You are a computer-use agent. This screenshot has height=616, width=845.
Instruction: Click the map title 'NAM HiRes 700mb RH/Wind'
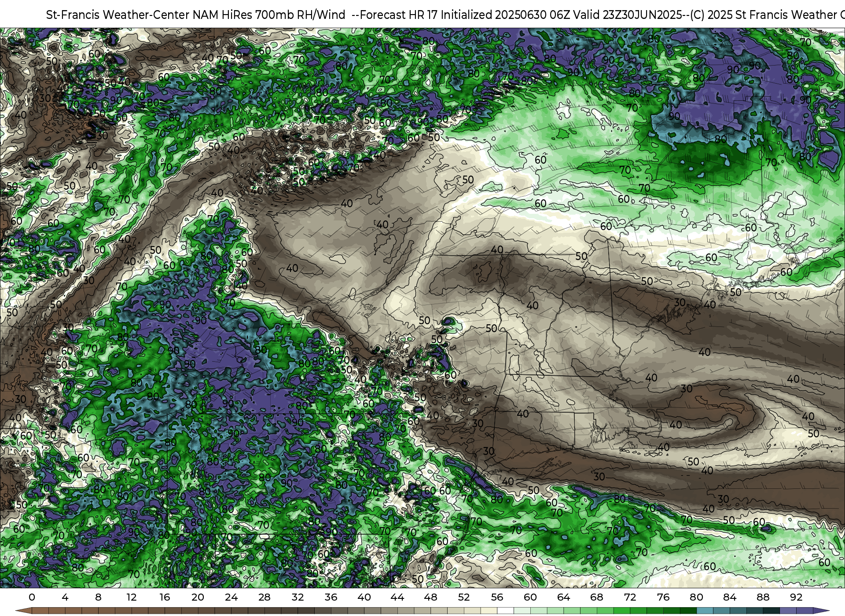[x=269, y=15]
